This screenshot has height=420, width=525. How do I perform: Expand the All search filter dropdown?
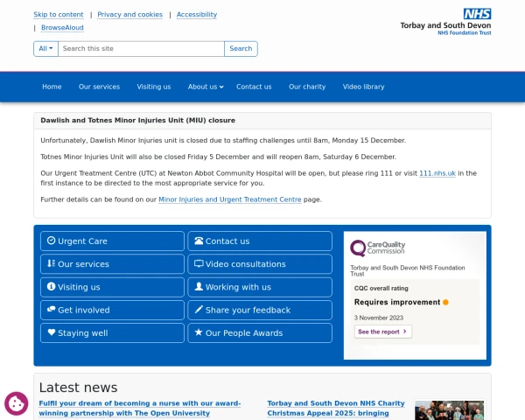(46, 49)
